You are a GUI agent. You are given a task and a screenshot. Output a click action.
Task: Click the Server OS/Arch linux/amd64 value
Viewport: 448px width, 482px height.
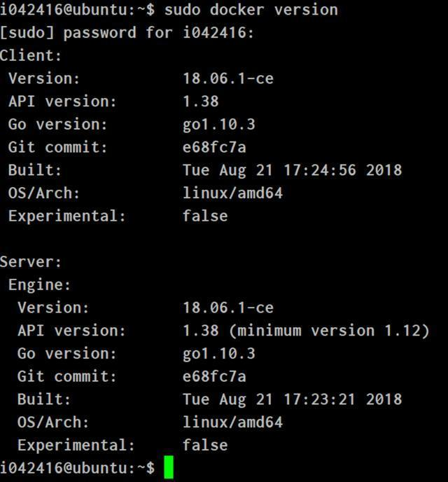pos(232,422)
